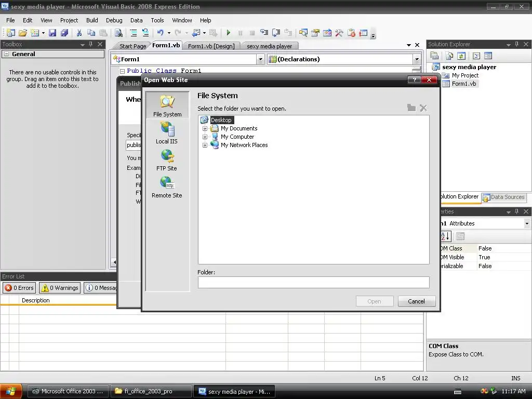
Task: Open the Undo history dropdown arrow
Action: click(169, 33)
